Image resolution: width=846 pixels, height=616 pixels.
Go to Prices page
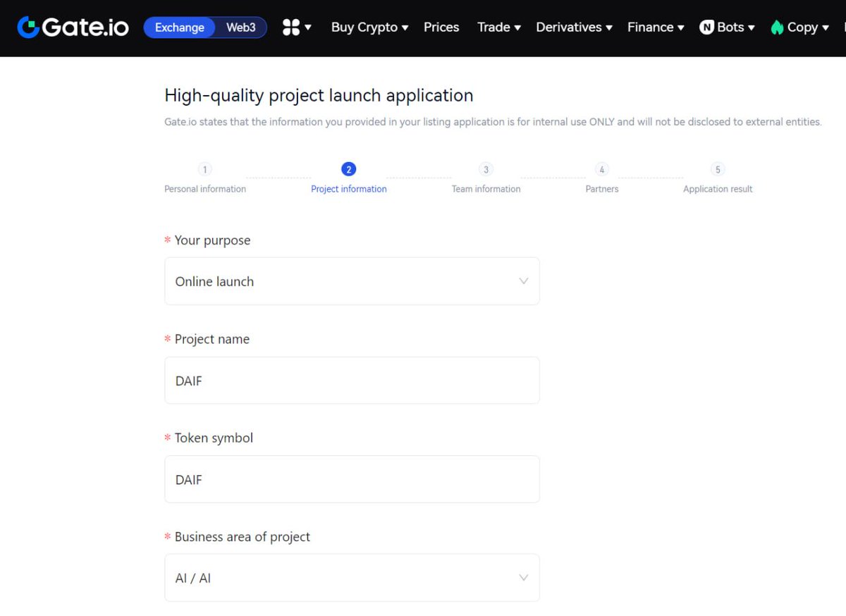[x=441, y=27]
